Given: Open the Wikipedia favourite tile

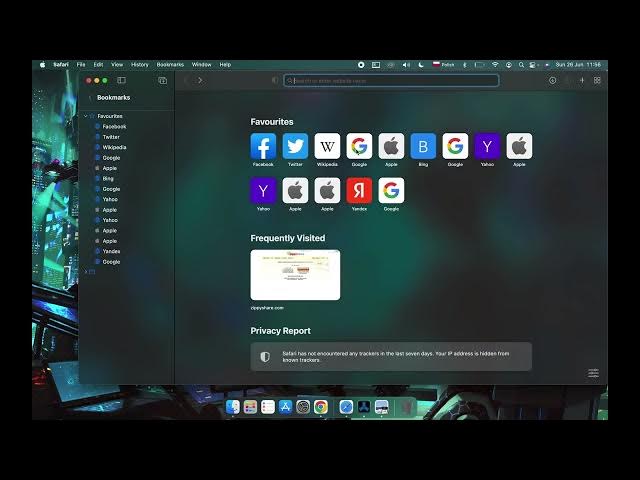Looking at the screenshot, I should pos(327,146).
